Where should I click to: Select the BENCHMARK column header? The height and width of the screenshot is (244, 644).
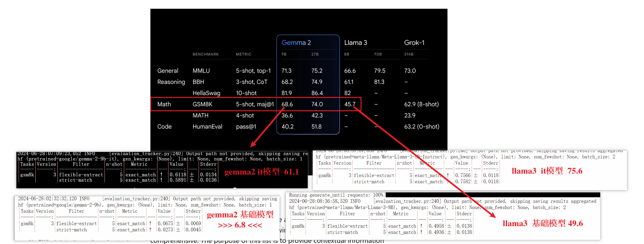[x=206, y=54]
